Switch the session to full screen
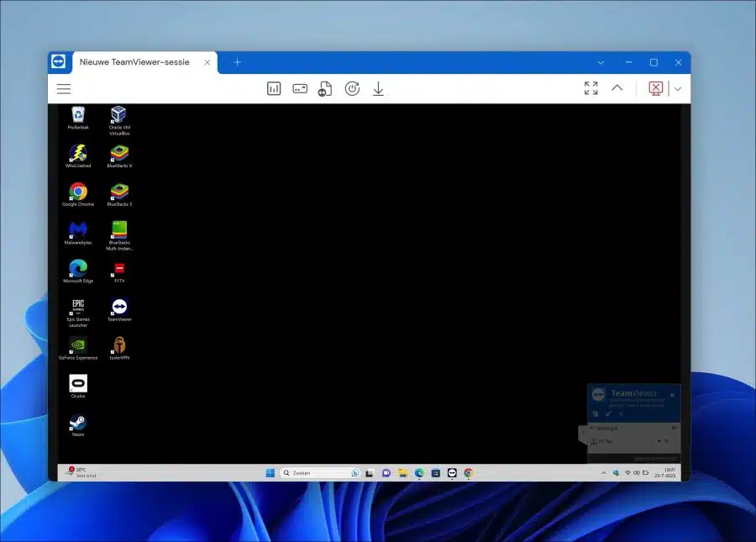Viewport: 756px width, 542px height. (591, 88)
